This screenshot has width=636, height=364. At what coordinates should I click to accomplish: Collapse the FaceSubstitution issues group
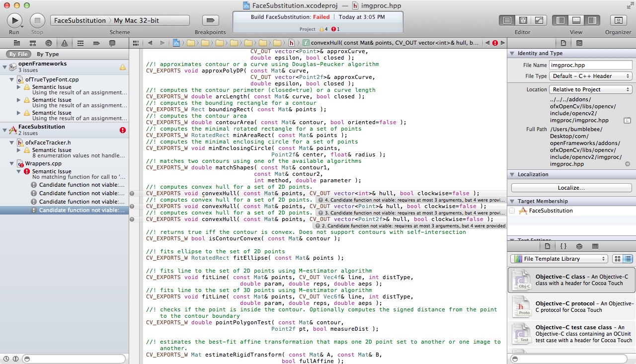coord(5,130)
